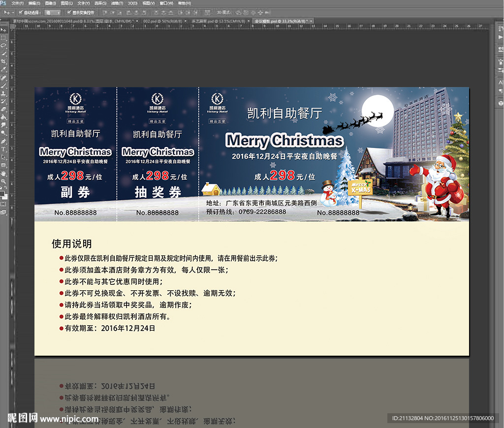Viewport: 504px width, 428px height.
Task: Open the 滤镜(T) menu
Action: (x=117, y=3)
